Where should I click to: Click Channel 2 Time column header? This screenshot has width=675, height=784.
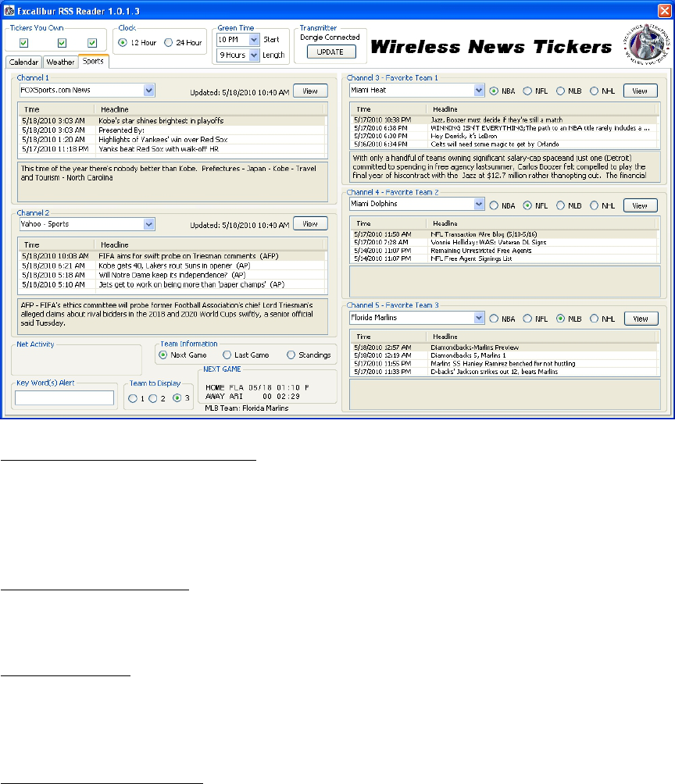click(x=56, y=244)
